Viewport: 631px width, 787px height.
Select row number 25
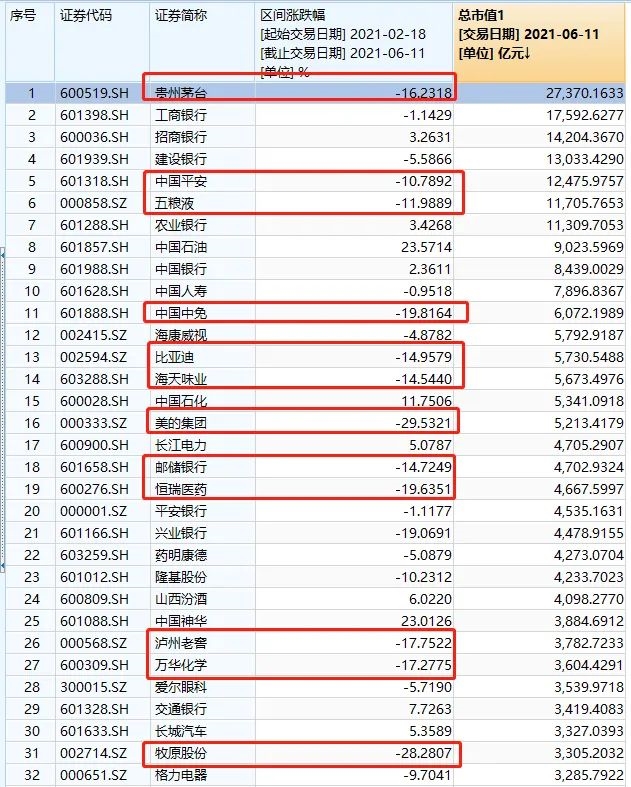coord(32,621)
